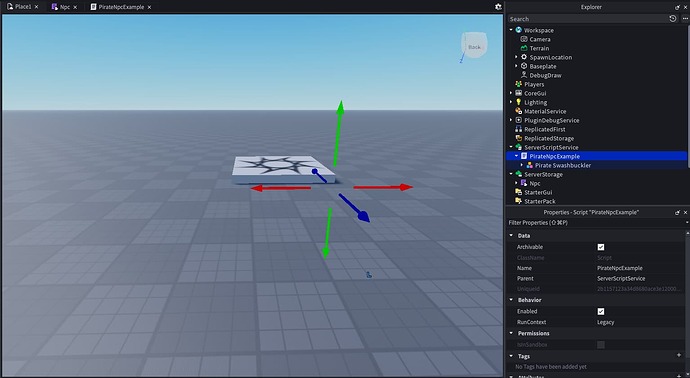Expand the Lighting node

[511, 102]
